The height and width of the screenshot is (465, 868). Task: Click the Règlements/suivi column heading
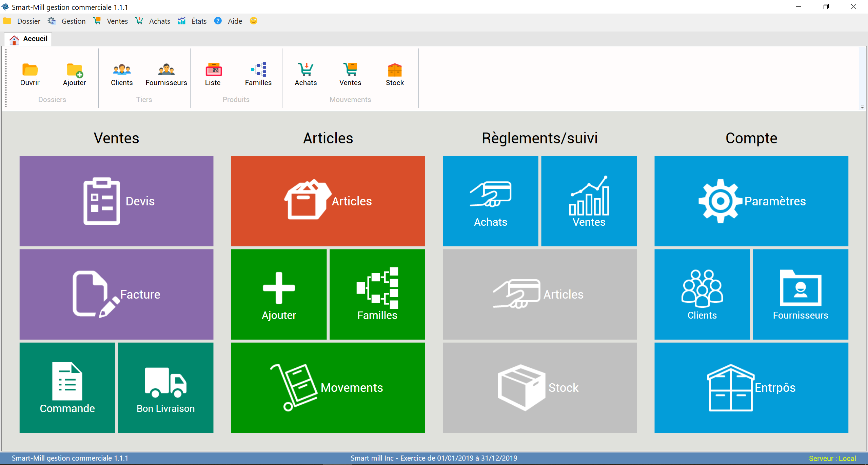point(539,138)
